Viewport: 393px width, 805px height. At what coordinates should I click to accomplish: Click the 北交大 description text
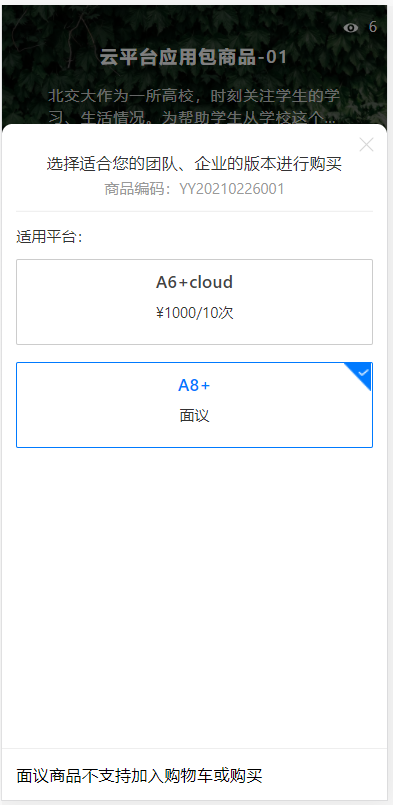194,106
